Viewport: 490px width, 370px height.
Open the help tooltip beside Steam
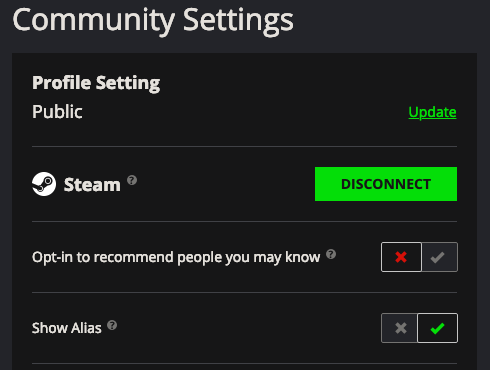pyautogui.click(x=132, y=180)
